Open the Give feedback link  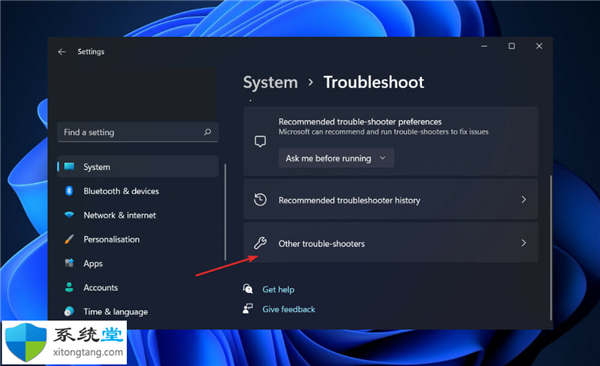pos(289,309)
